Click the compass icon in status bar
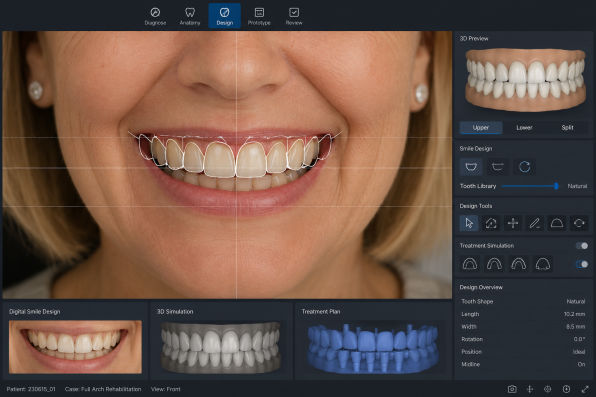 [566, 389]
